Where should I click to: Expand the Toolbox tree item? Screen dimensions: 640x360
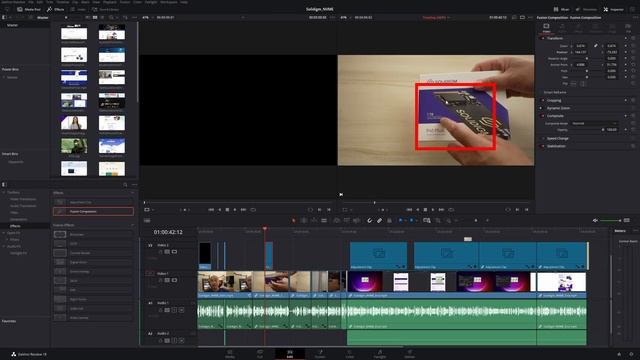point(4,192)
